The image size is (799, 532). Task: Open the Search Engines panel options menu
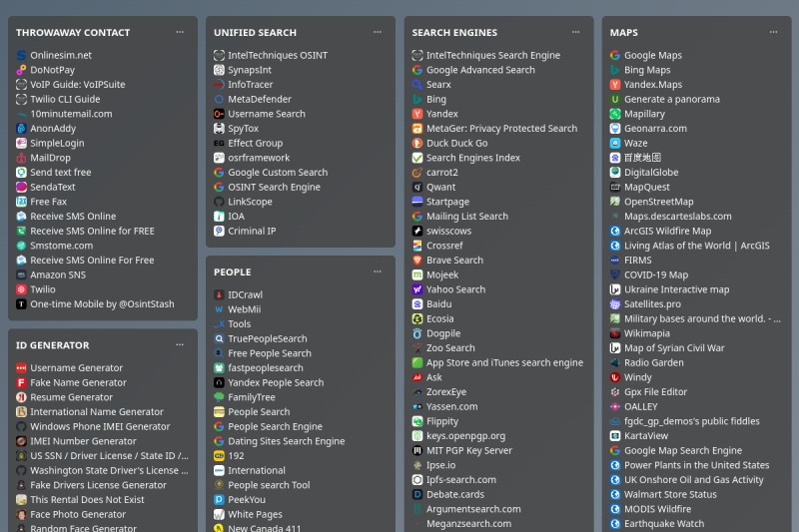click(576, 32)
